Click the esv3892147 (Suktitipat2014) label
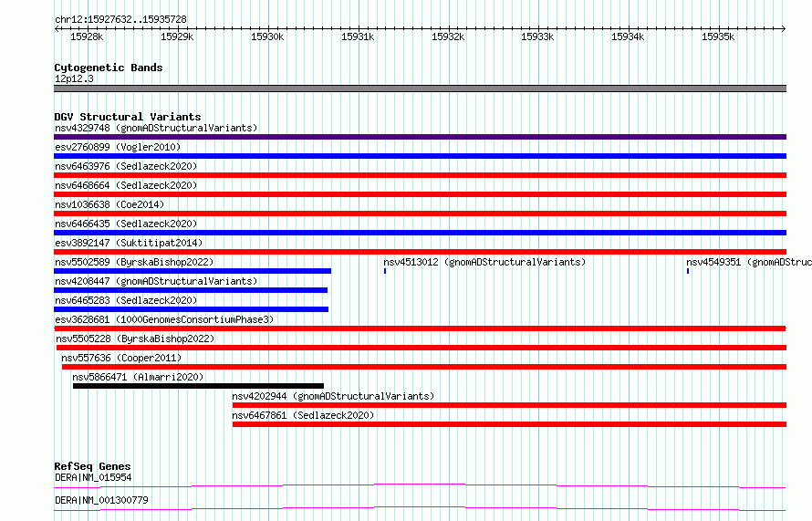The width and height of the screenshot is (812, 521). (129, 243)
